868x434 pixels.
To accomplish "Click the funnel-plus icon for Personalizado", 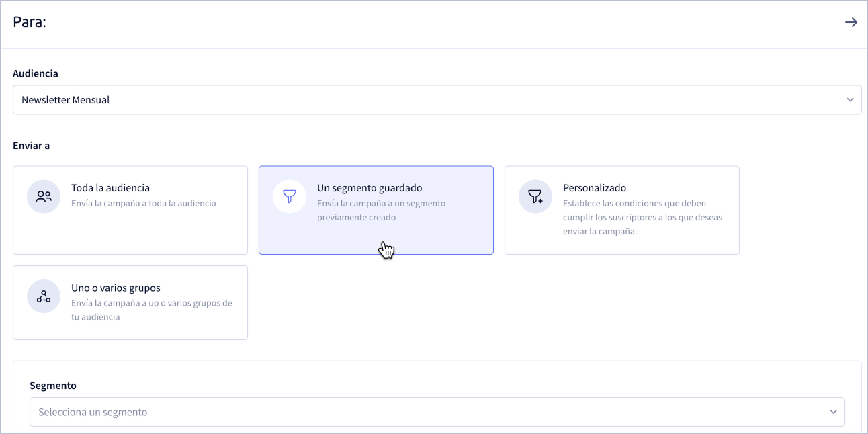I will (535, 197).
